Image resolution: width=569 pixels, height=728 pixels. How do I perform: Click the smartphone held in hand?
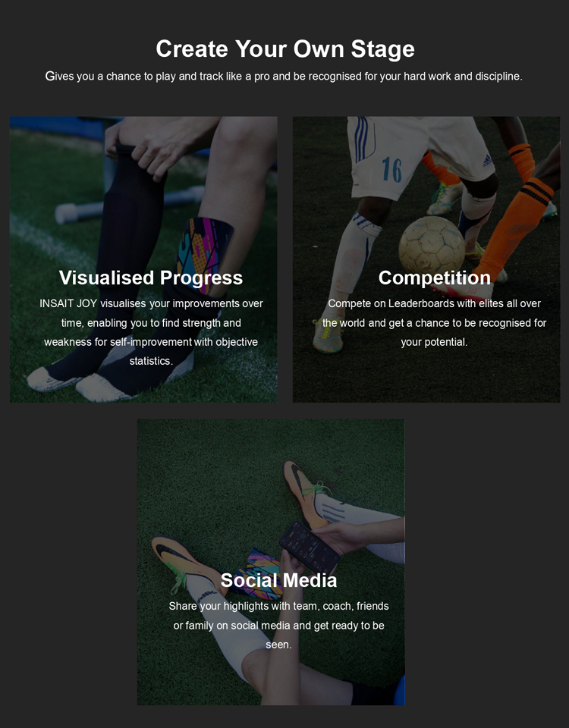pos(310,548)
